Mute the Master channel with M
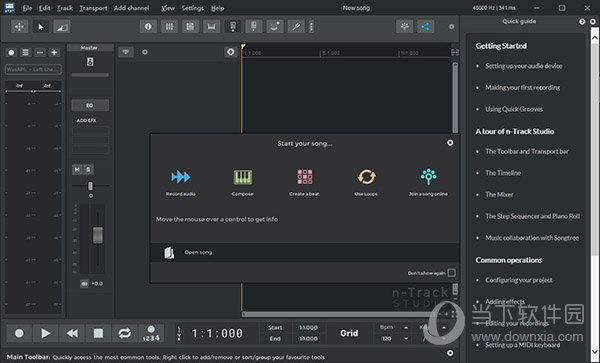Image resolution: width=600 pixels, height=363 pixels. click(x=77, y=169)
